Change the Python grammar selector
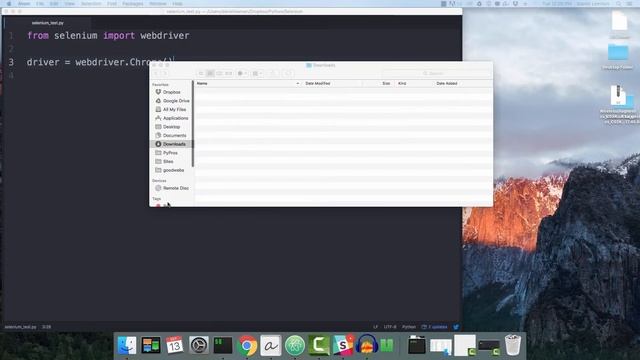Screen dimensions: 640x360 409,327
